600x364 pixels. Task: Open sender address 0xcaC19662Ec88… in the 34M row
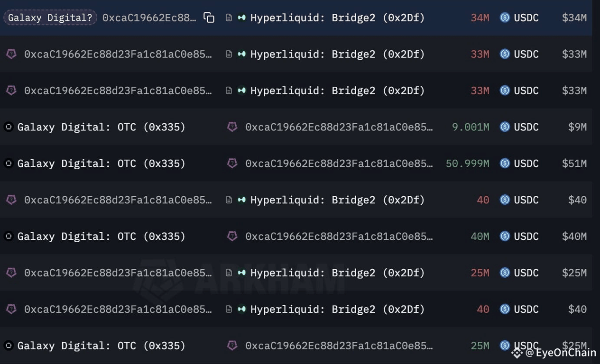pyautogui.click(x=149, y=18)
